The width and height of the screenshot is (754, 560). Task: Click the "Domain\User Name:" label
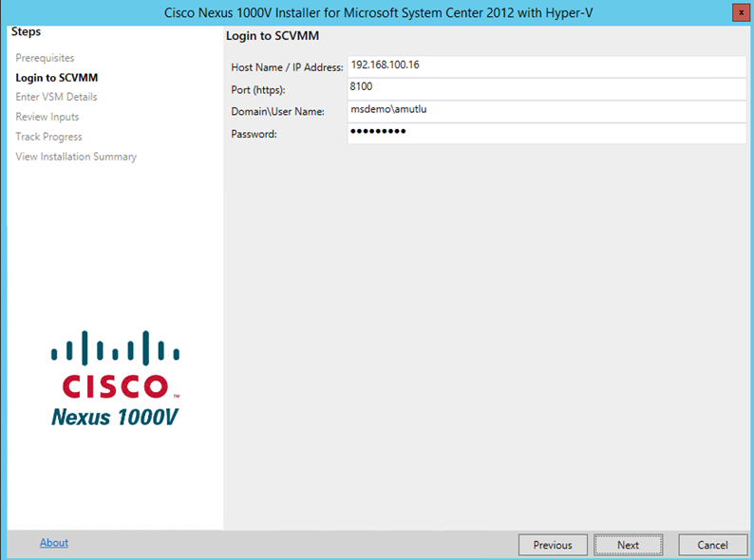(x=277, y=111)
